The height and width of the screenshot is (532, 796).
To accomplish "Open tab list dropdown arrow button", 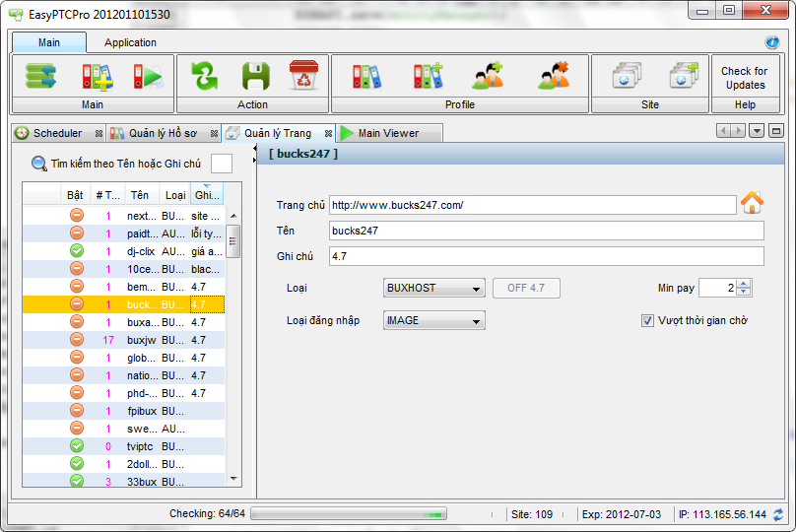I will click(757, 131).
